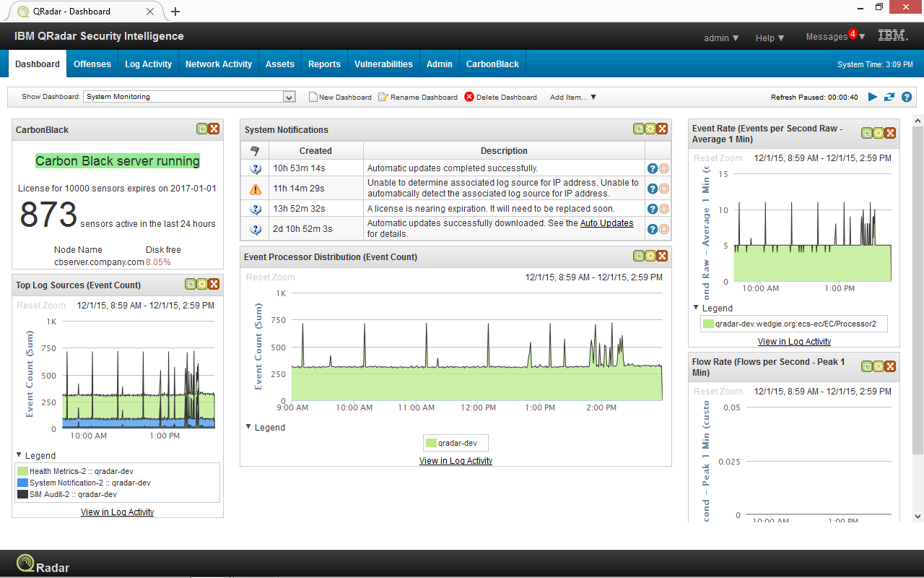Open the Show Dashboard dropdown
The image size is (924, 578).
287,96
